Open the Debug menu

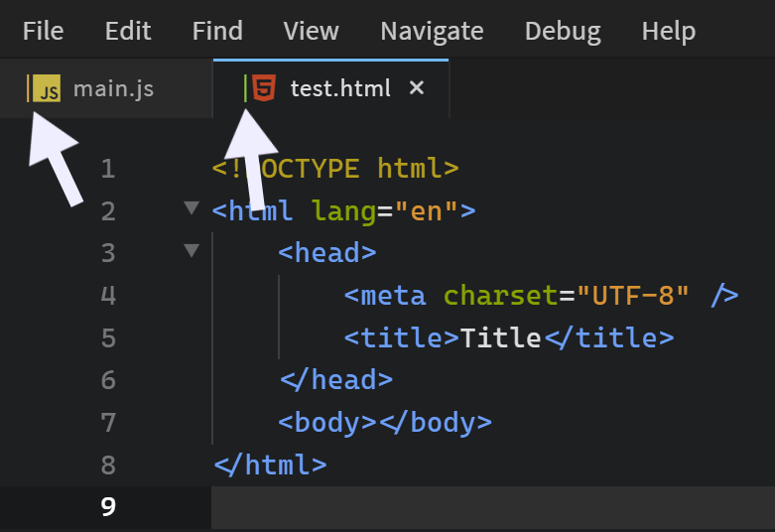point(563,31)
